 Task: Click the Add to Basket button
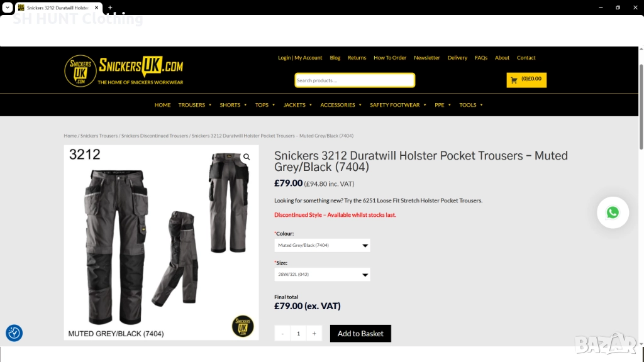coord(360,334)
